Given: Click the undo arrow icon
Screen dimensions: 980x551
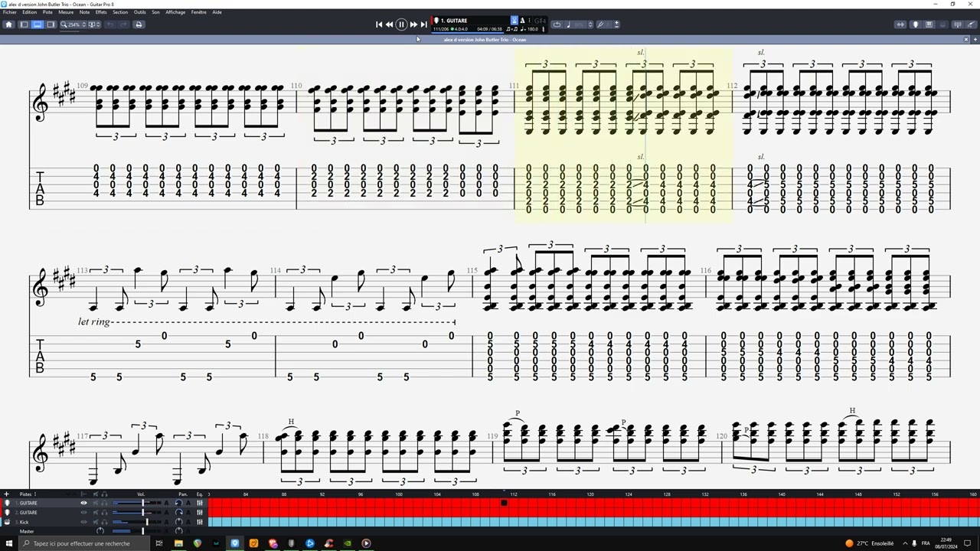Looking at the screenshot, I should (x=110, y=24).
